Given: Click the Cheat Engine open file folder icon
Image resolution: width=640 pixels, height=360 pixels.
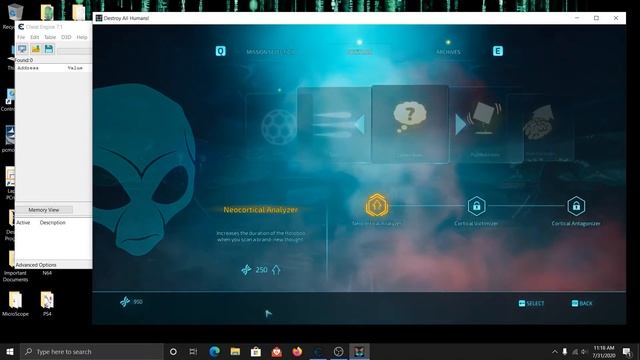Looking at the screenshot, I should click(x=36, y=49).
